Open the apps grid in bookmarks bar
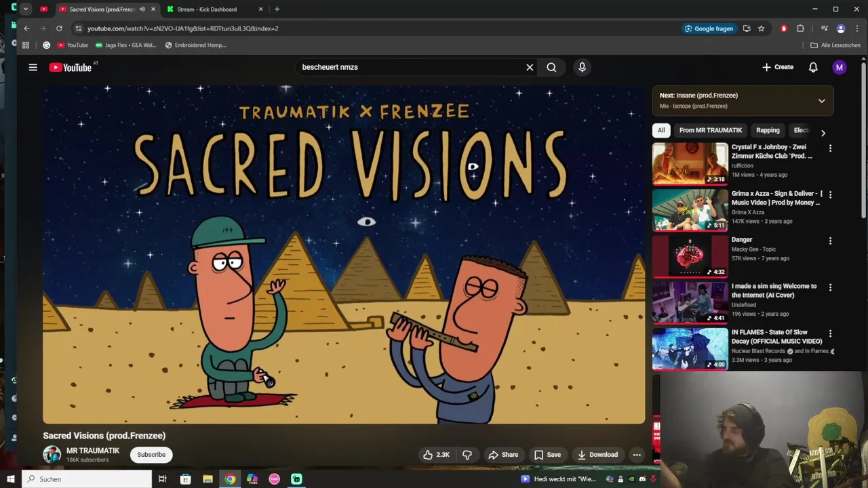 (26, 45)
